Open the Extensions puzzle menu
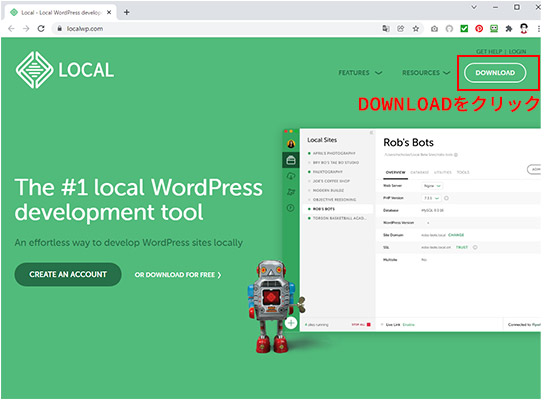 pyautogui.click(x=509, y=29)
